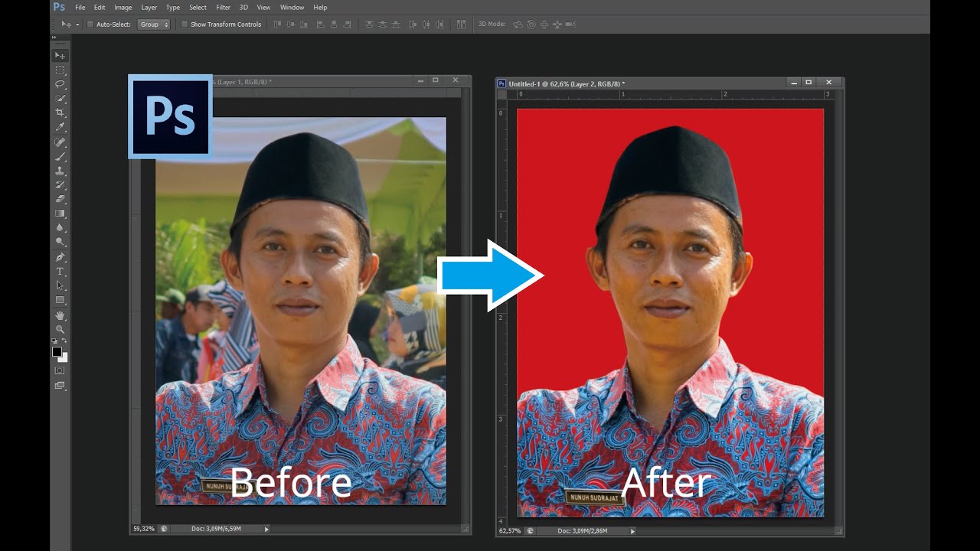Select the Eraser tool
The image size is (980, 551).
(60, 199)
